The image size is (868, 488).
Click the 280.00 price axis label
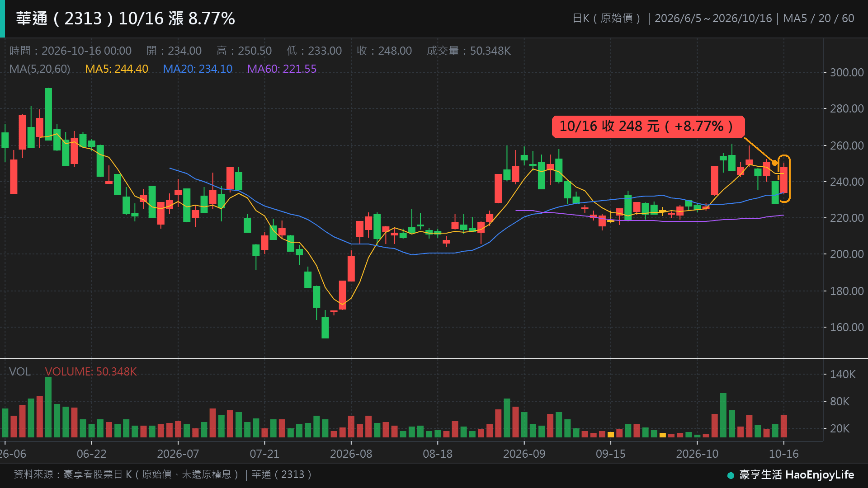847,108
